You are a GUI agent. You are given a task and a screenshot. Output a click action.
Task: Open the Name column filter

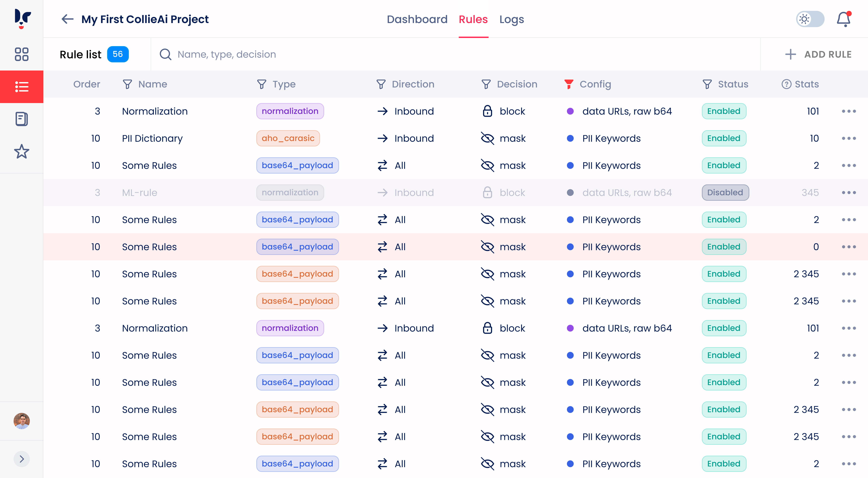[x=127, y=84]
